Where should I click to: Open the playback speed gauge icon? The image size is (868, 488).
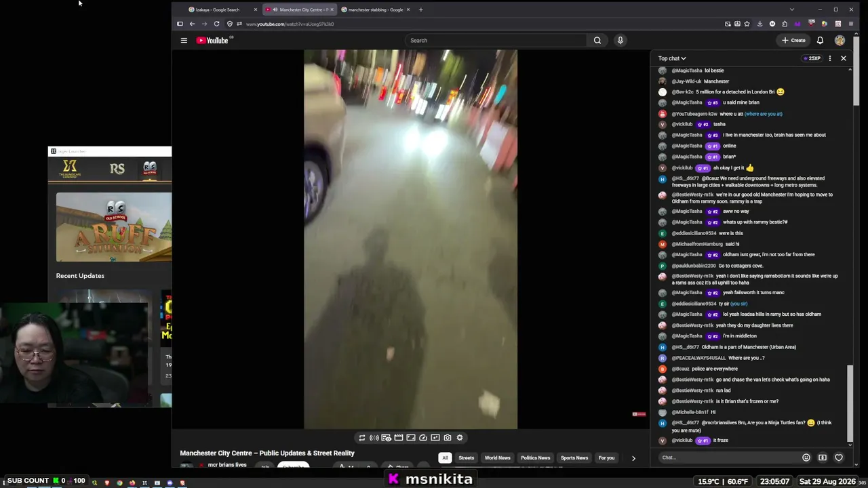(423, 438)
